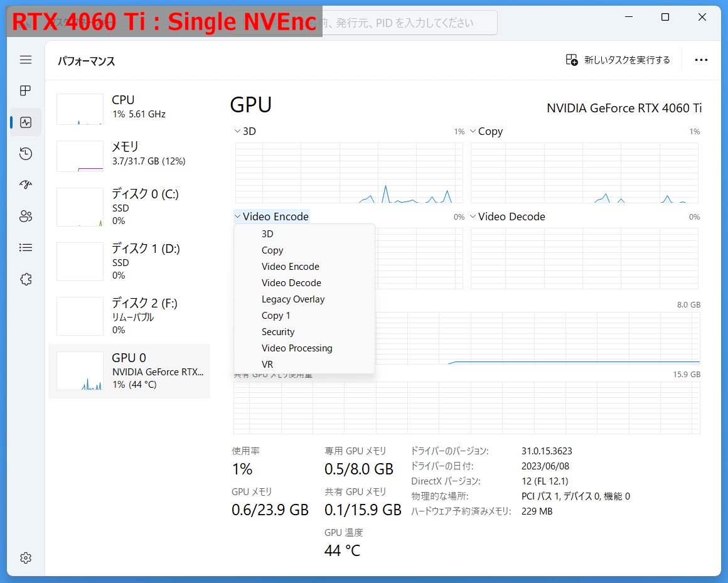Click hardware reserved memory 229 MB
Image resolution: width=728 pixels, height=583 pixels.
pyautogui.click(x=537, y=511)
